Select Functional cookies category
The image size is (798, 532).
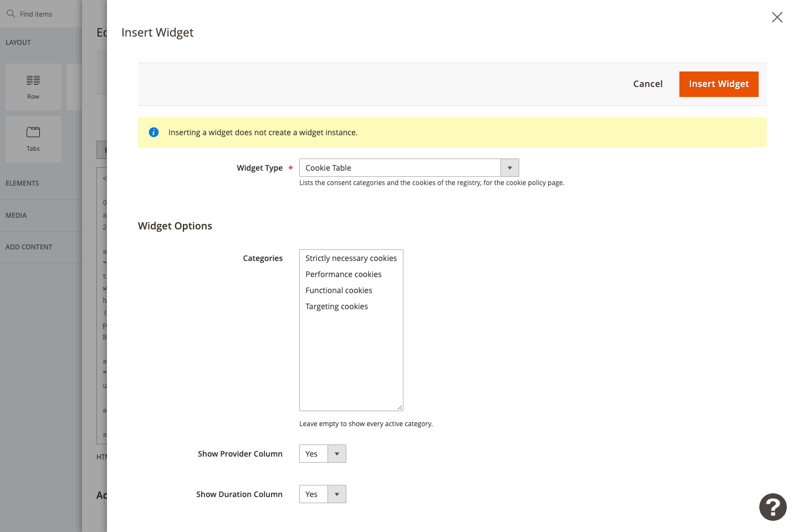click(x=351, y=290)
